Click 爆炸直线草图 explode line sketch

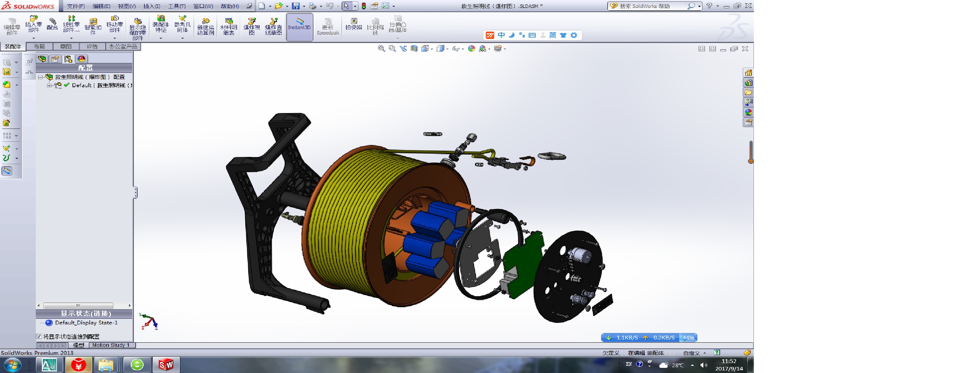[x=273, y=26]
